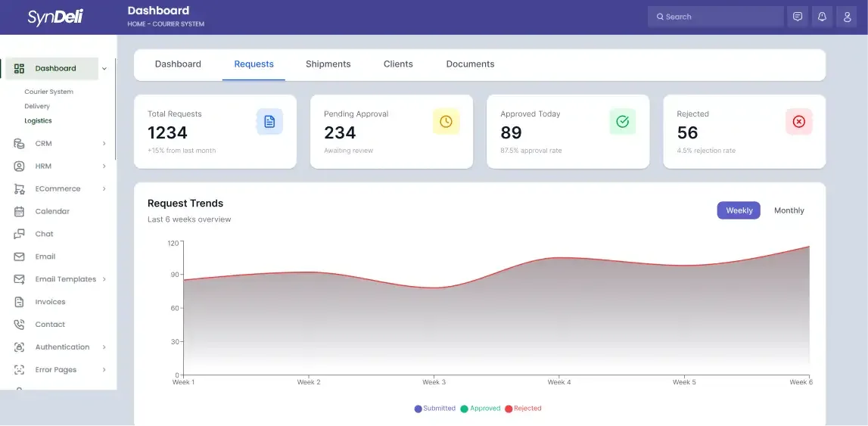Toggle Submitted series in chart legend

point(434,409)
